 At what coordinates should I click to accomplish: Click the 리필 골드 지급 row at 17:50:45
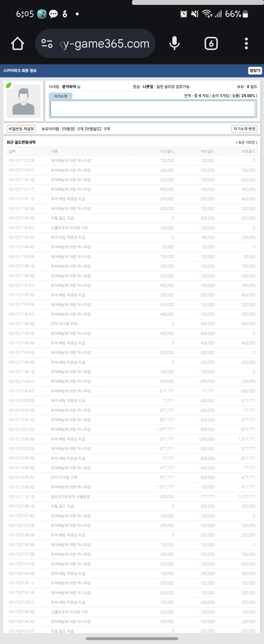132,218
